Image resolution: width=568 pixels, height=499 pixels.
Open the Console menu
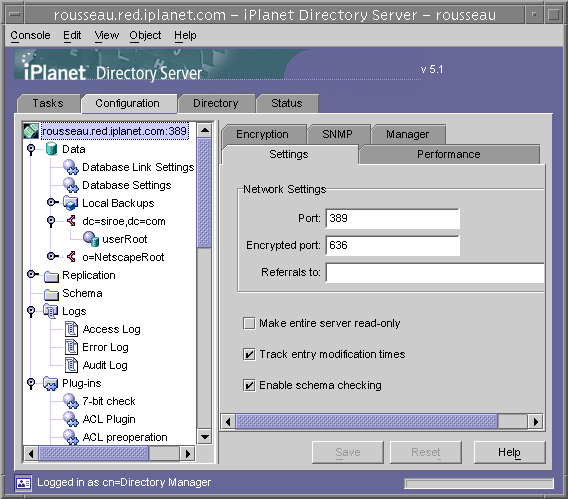tap(30, 35)
